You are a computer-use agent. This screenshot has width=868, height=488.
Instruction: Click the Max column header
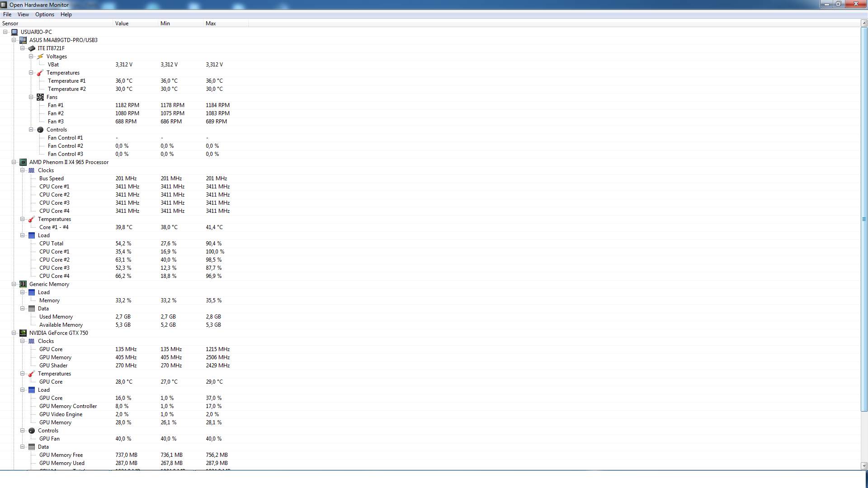tap(226, 23)
